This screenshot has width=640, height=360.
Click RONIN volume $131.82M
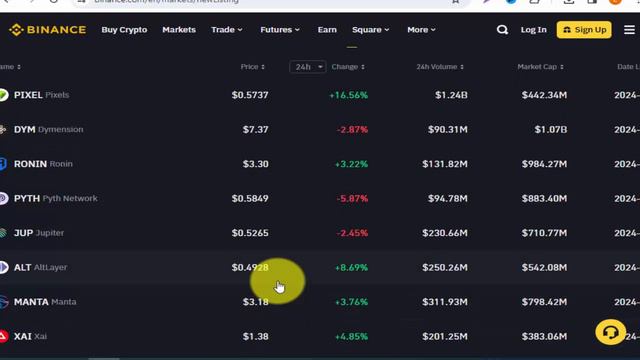click(x=445, y=164)
